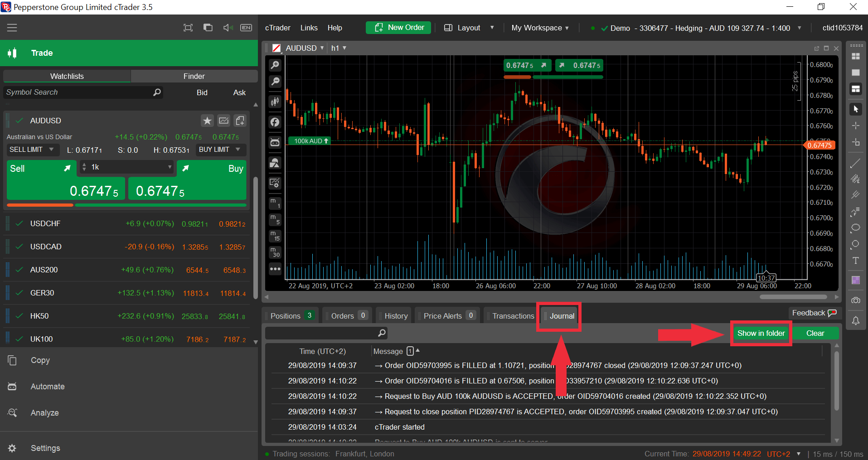The width and height of the screenshot is (868, 460).
Task: Share chart via Facebook icon
Action: click(x=275, y=122)
